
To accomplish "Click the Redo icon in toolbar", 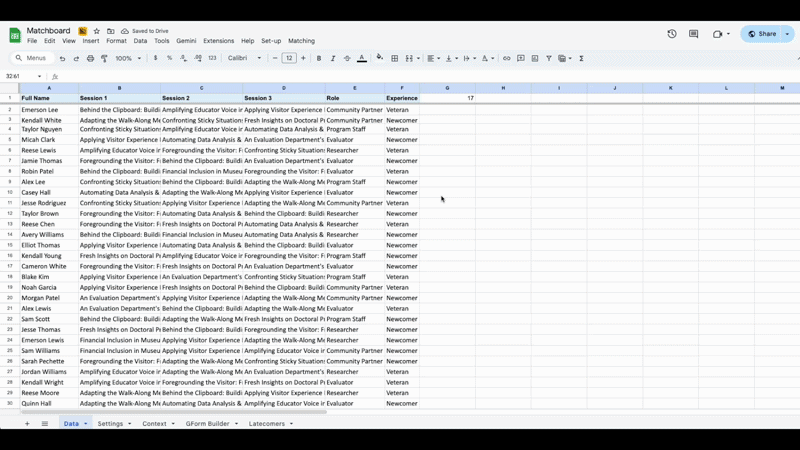I will click(76, 58).
